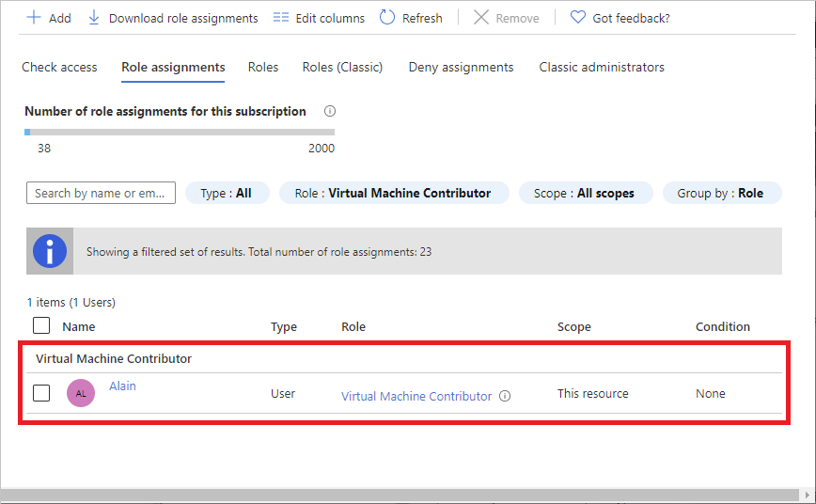Open the Scope : All scopes filter
816x504 pixels.
click(584, 193)
